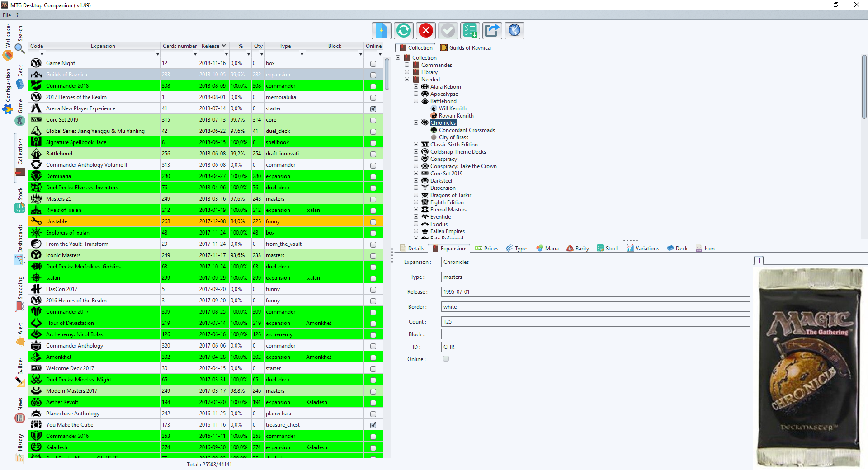
Task: Open the Wallpaper sidebar module
Action: coord(8,42)
